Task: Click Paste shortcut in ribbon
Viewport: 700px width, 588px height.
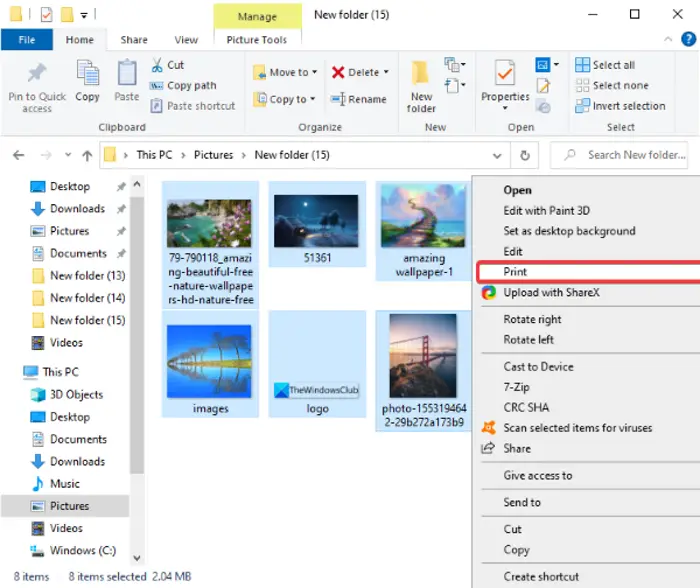Action: (x=192, y=106)
